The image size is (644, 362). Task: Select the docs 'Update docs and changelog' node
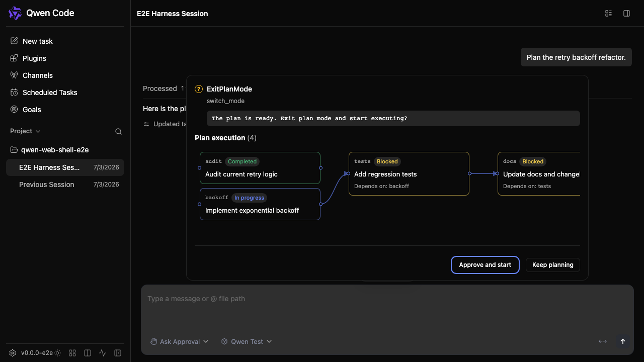[539, 173]
